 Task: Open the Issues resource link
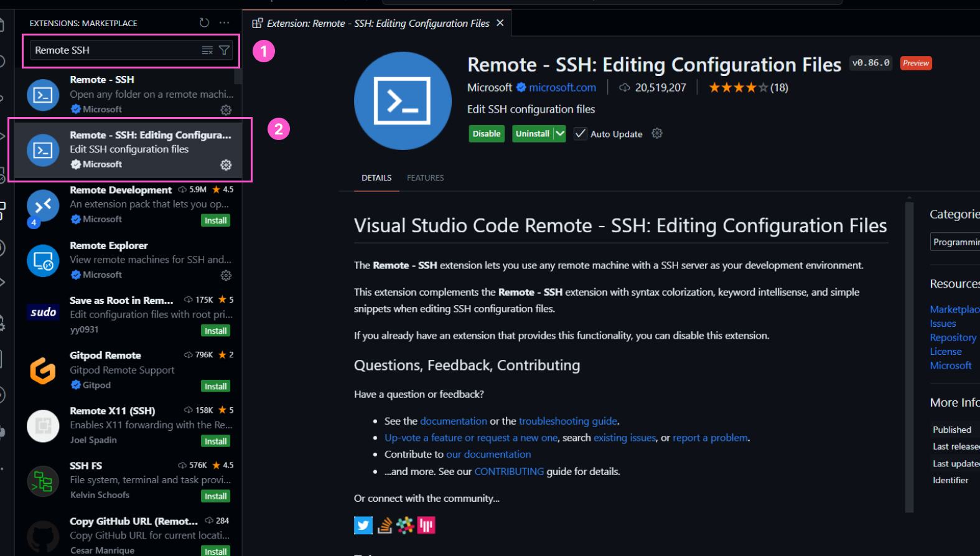[x=943, y=324]
